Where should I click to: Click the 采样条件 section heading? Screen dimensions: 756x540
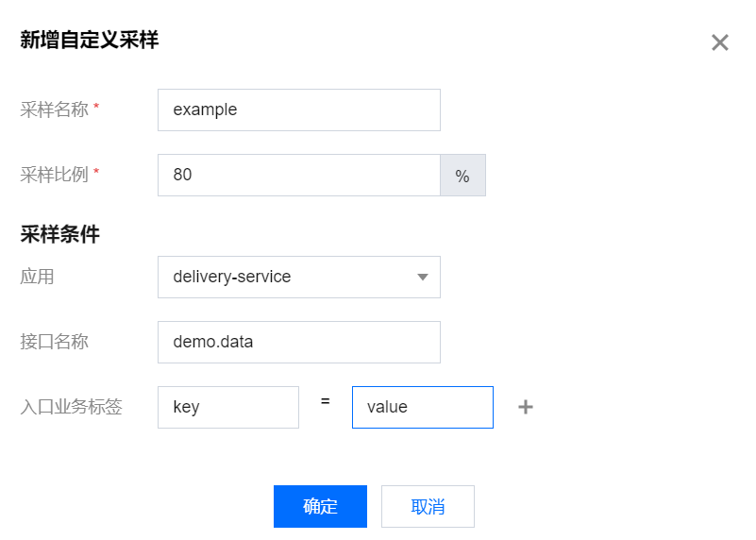(60, 235)
